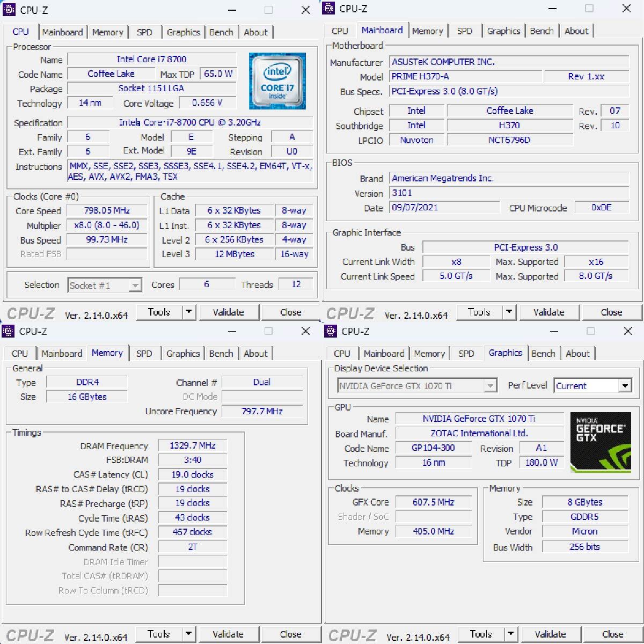Click the BIOS Date value 09/07/2021
Screen dimensions: 644x644
click(443, 207)
